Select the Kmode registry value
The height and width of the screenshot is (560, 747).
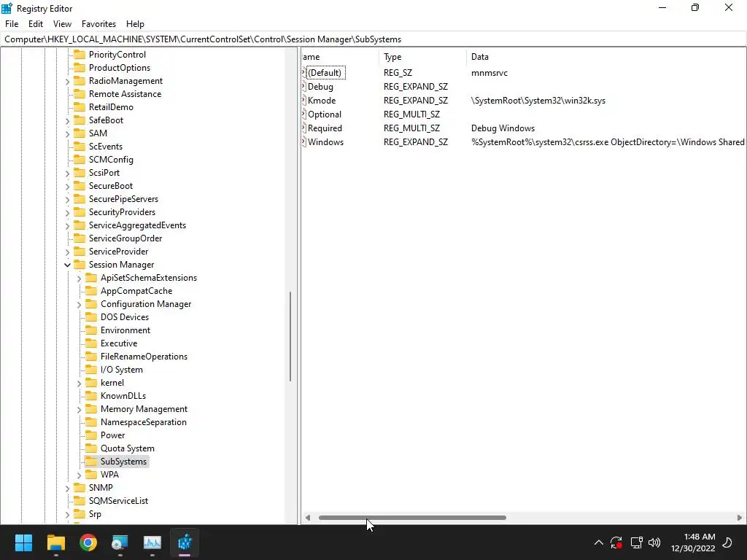coord(322,101)
